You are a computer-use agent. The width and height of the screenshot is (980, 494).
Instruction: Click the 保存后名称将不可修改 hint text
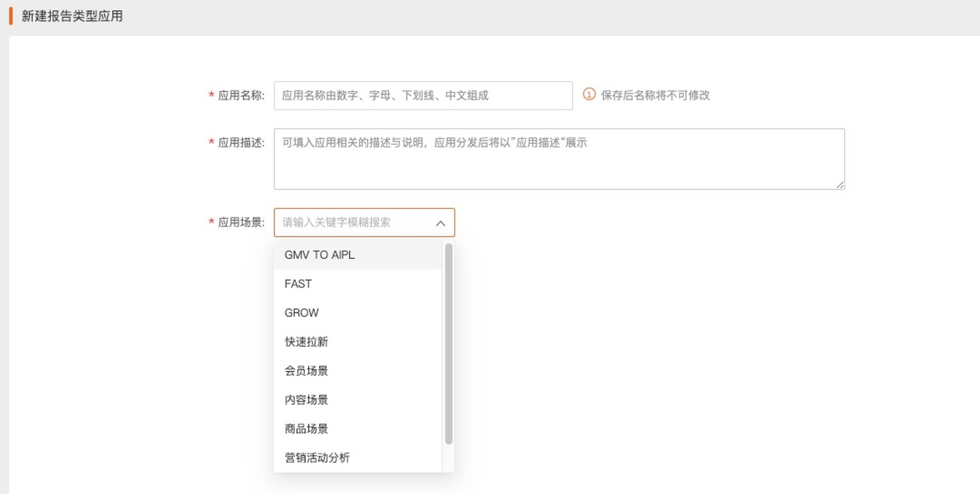click(x=655, y=96)
